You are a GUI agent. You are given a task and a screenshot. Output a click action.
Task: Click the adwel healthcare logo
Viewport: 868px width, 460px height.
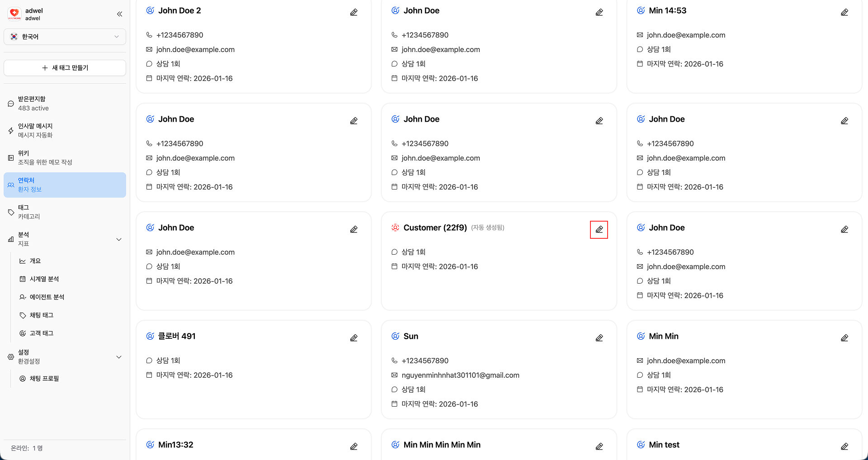coord(14,14)
